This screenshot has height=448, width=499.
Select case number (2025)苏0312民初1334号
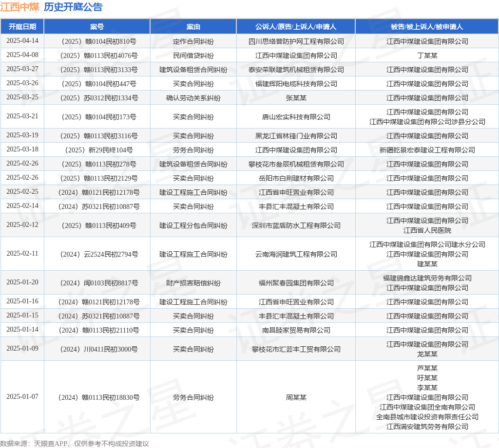tap(99, 98)
